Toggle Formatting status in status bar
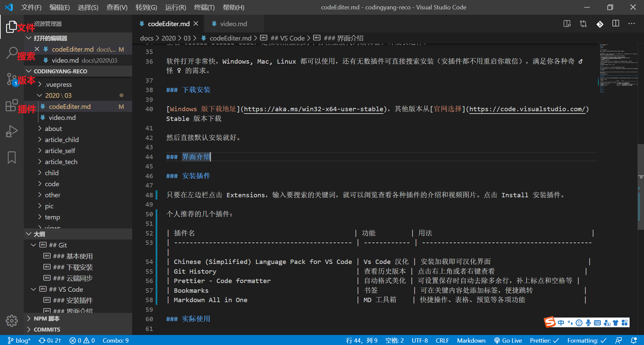This screenshot has height=345, width=644. point(587,340)
